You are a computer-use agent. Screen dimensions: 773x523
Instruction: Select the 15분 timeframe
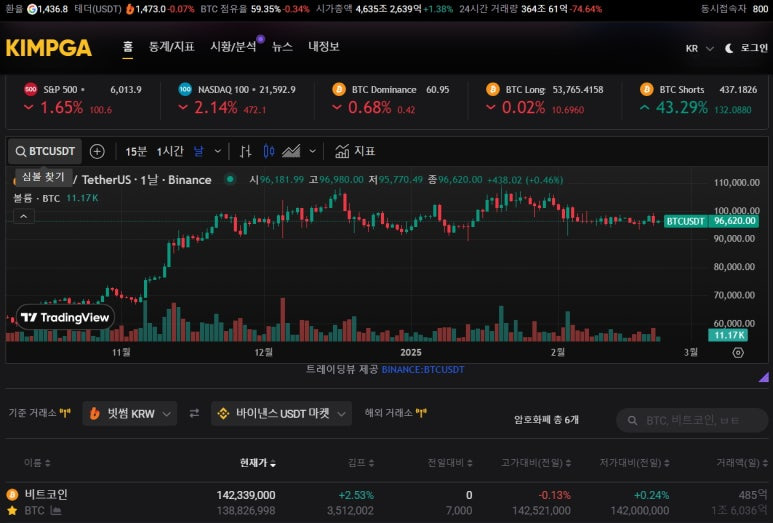coord(136,151)
